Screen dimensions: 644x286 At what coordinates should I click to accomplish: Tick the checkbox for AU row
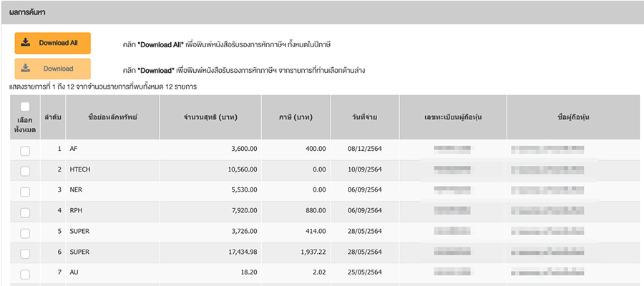point(25,275)
